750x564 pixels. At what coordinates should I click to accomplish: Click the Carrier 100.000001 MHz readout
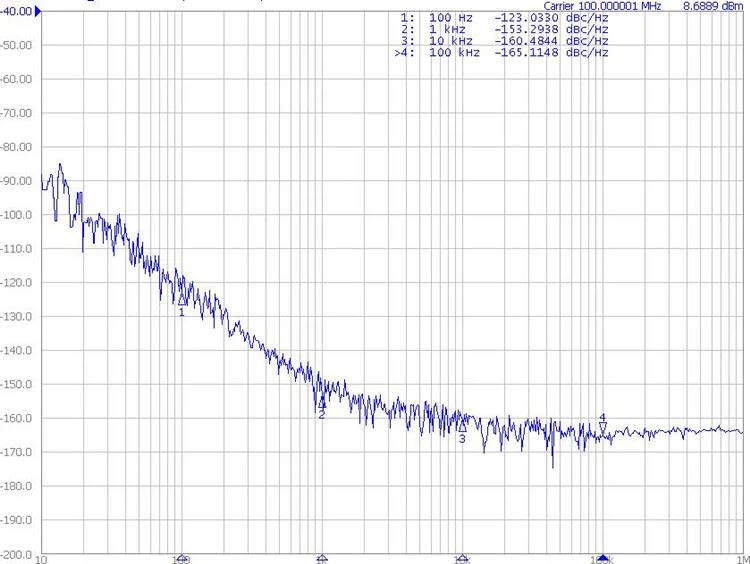pyautogui.click(x=602, y=6)
